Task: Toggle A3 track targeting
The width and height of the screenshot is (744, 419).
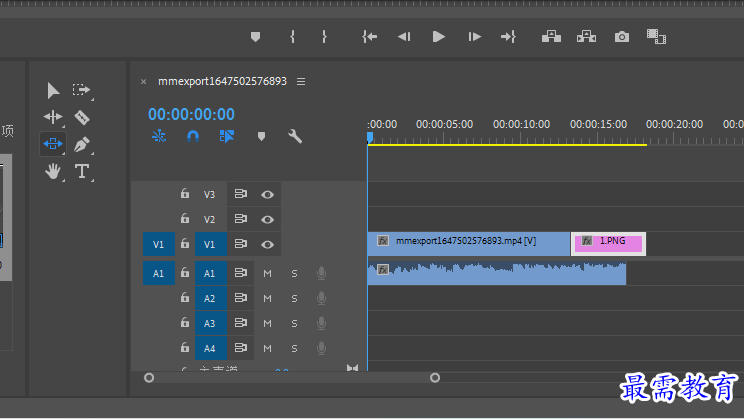Action: [x=209, y=323]
